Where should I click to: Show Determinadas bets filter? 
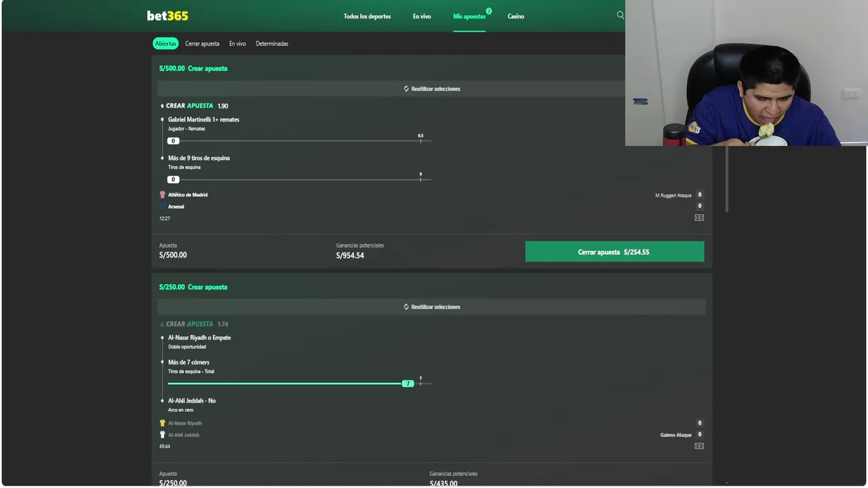click(x=272, y=43)
